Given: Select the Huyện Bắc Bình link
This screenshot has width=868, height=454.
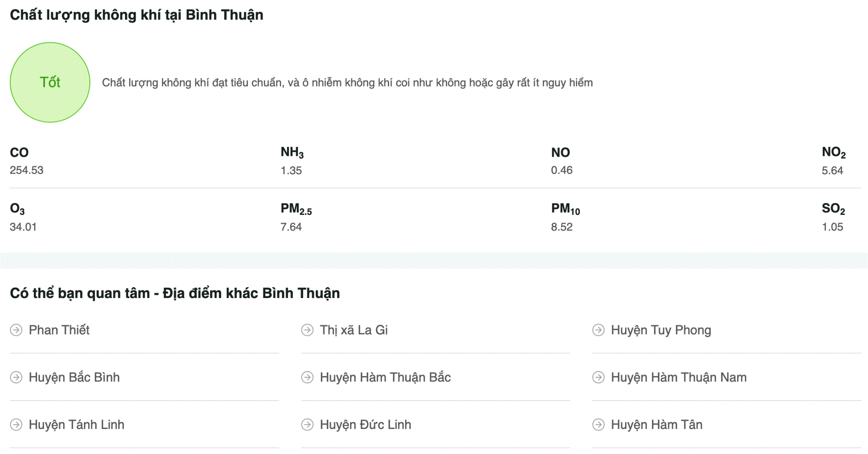Looking at the screenshot, I should pyautogui.click(x=74, y=377).
